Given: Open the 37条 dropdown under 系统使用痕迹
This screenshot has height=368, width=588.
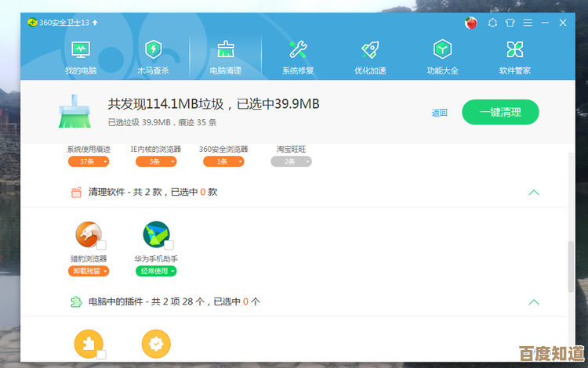Looking at the screenshot, I should pyautogui.click(x=89, y=161).
